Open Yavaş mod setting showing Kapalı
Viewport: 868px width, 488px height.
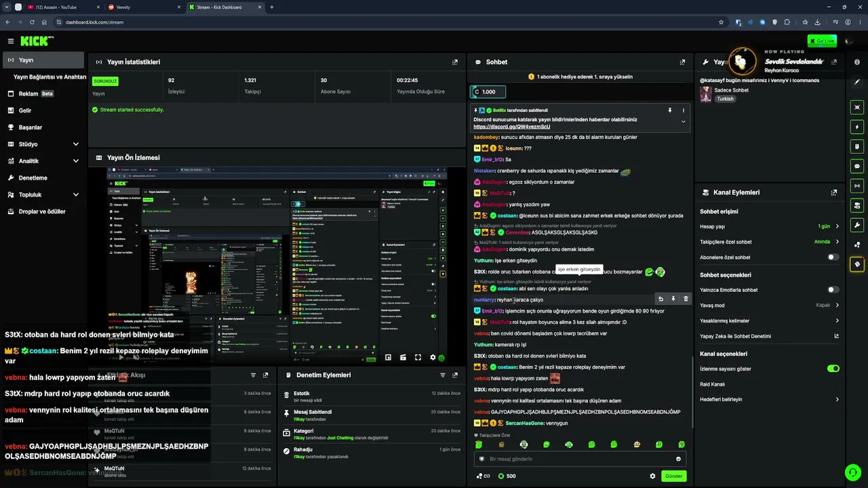click(770, 305)
